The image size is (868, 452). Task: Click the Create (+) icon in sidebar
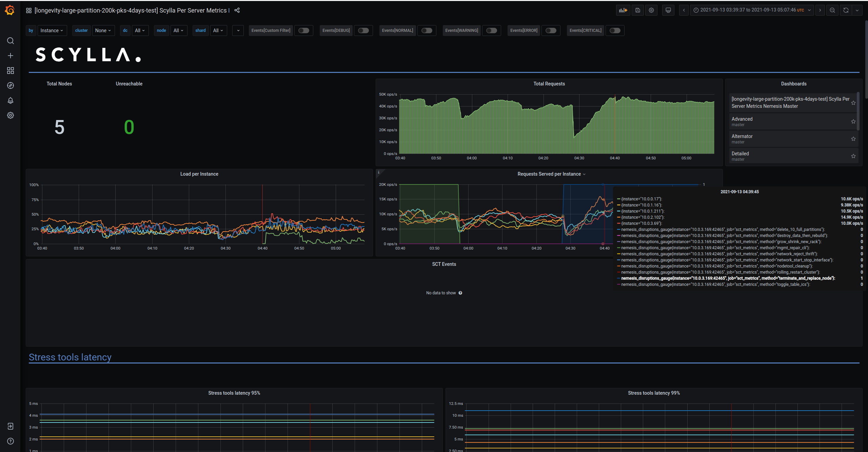coord(10,56)
